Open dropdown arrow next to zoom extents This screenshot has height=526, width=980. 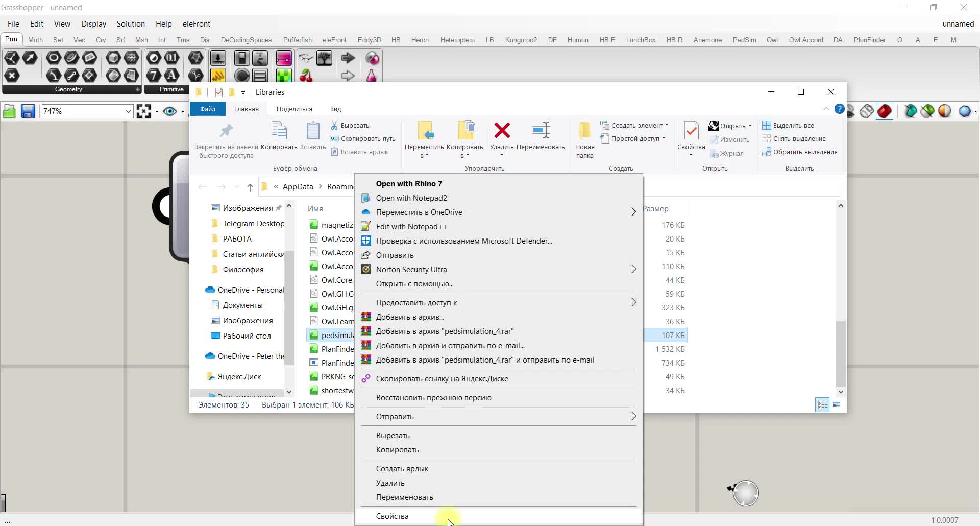click(157, 111)
